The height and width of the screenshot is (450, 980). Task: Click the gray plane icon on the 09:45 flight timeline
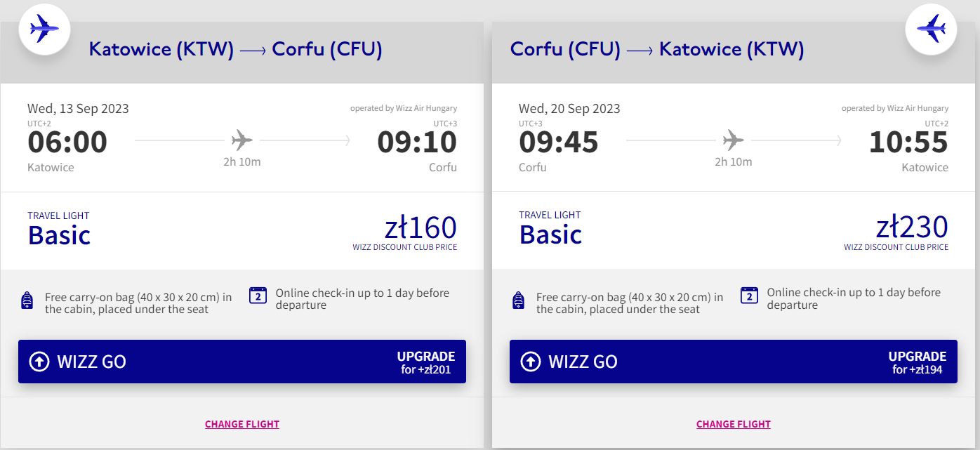[733, 140]
